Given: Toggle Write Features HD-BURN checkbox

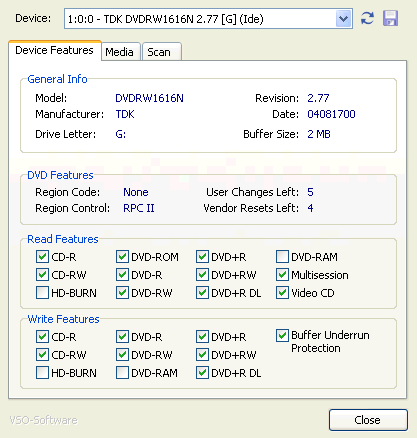Looking at the screenshot, I should (x=42, y=373).
